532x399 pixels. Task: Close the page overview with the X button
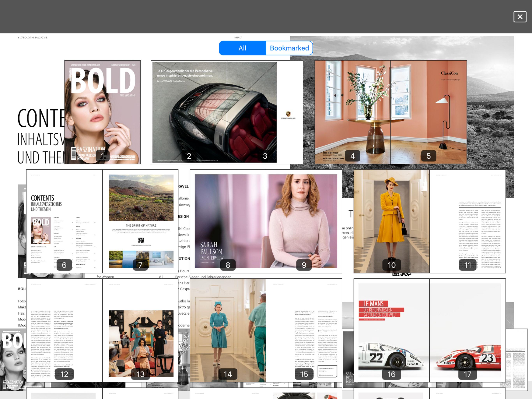pos(520,17)
